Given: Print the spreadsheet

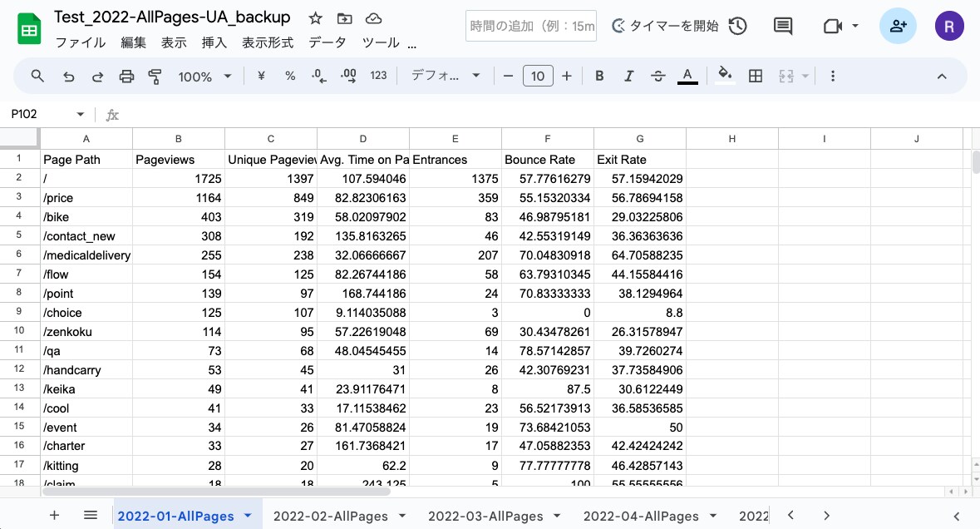Looking at the screenshot, I should point(126,77).
